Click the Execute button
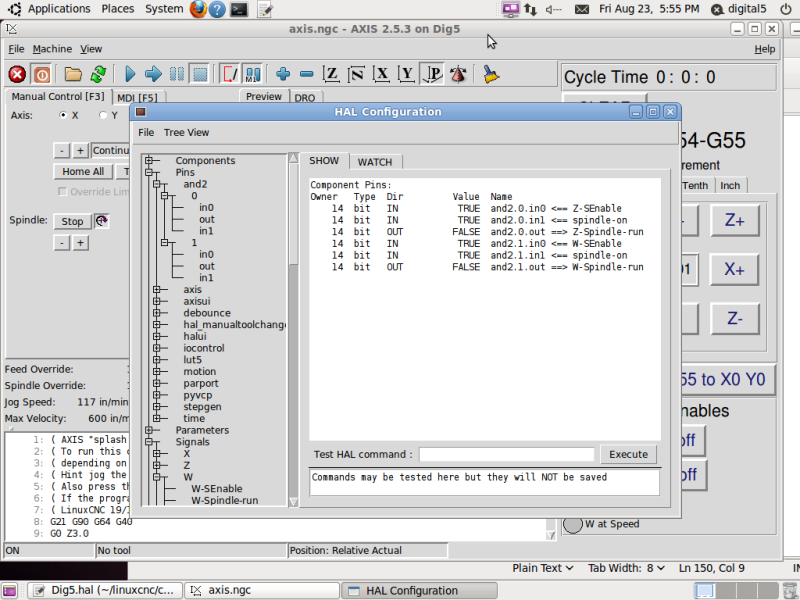 tap(628, 455)
